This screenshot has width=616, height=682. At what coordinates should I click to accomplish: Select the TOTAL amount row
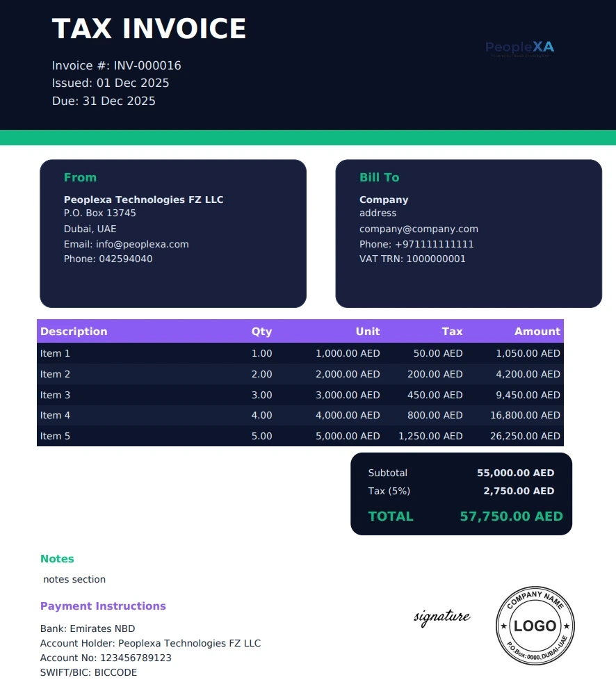[x=461, y=516]
